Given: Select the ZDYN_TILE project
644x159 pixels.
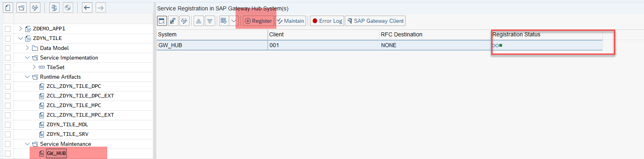Looking at the screenshot, I should click(47, 38).
